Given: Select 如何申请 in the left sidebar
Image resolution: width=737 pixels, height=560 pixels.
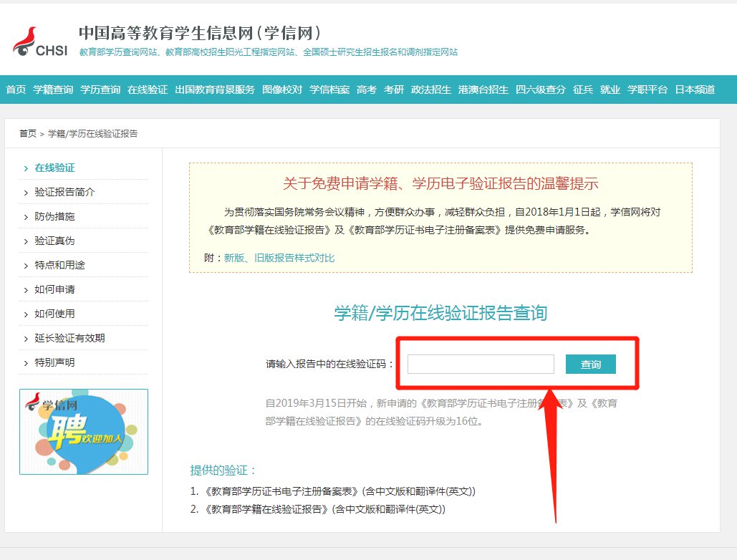Looking at the screenshot, I should pyautogui.click(x=54, y=290).
